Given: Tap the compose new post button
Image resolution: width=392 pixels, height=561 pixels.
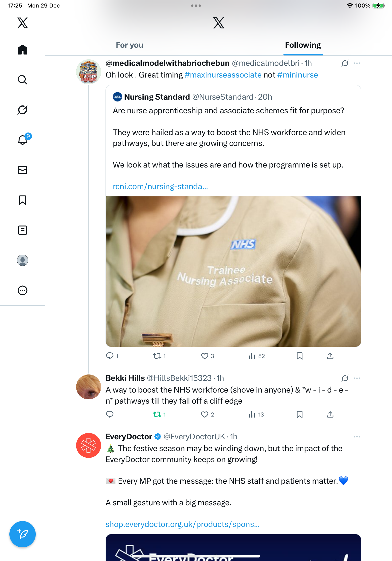Looking at the screenshot, I should coord(23,534).
